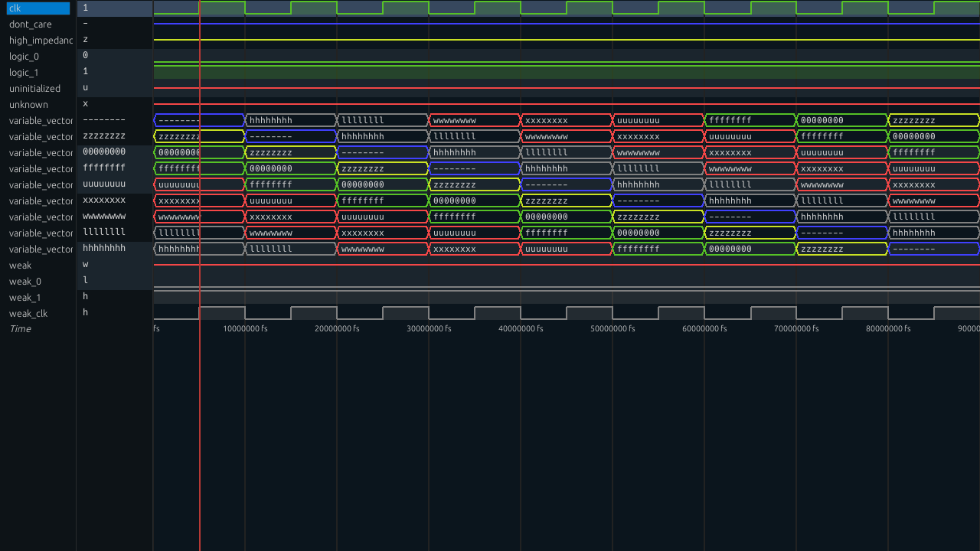This screenshot has height=551, width=980.
Task: Click the 80000000 fs timeline tick label
Action: coord(888,328)
